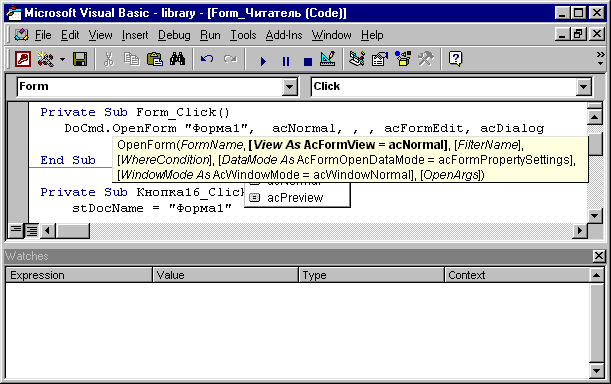This screenshot has width=611, height=384.
Task: Click the Copy toolbar icon
Action: [132, 59]
